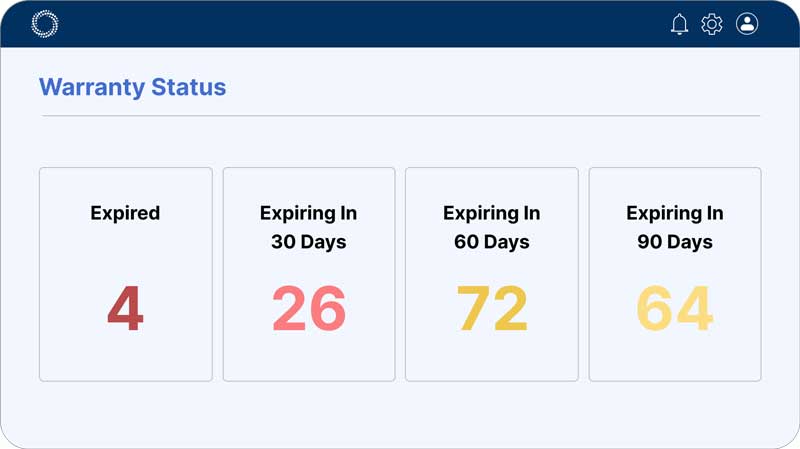The image size is (800, 449).
Task: Open the notifications bell
Action: [x=680, y=24]
